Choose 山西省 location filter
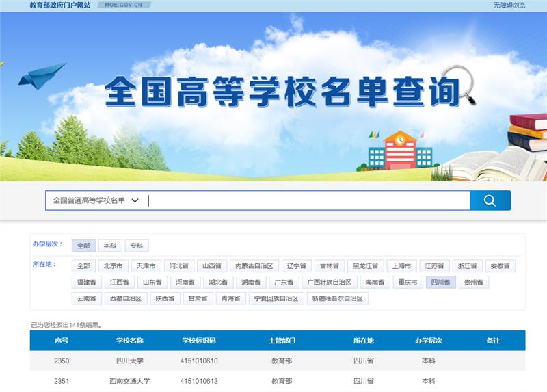 tap(212, 266)
